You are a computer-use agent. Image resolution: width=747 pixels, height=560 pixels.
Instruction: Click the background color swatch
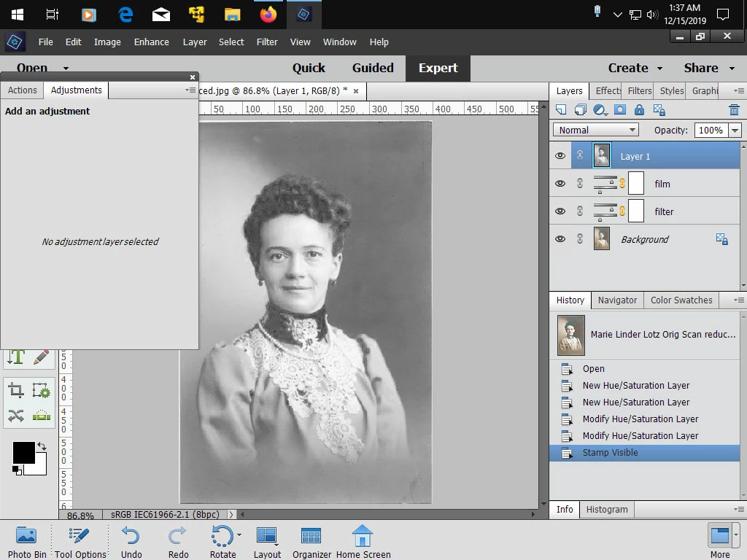tap(40, 468)
